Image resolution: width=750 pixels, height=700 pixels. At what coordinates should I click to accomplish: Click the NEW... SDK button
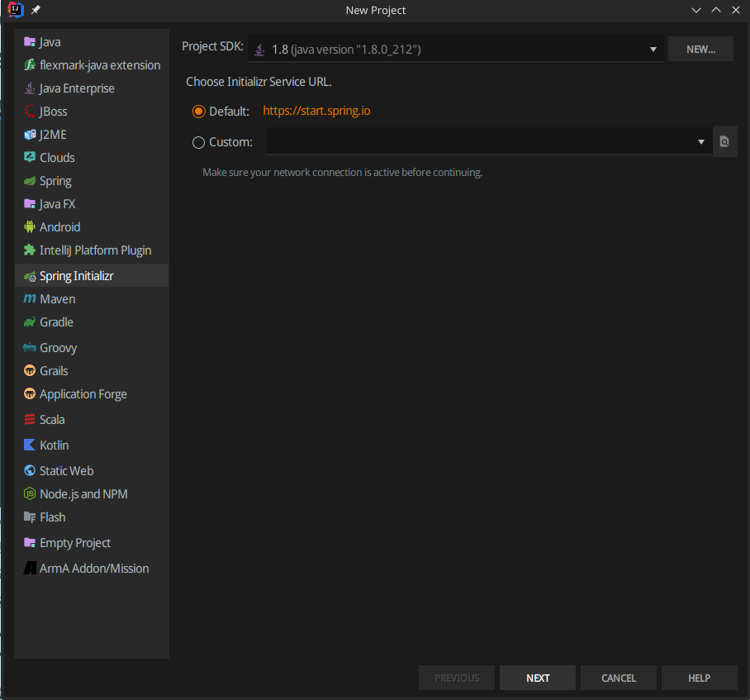tap(700, 49)
